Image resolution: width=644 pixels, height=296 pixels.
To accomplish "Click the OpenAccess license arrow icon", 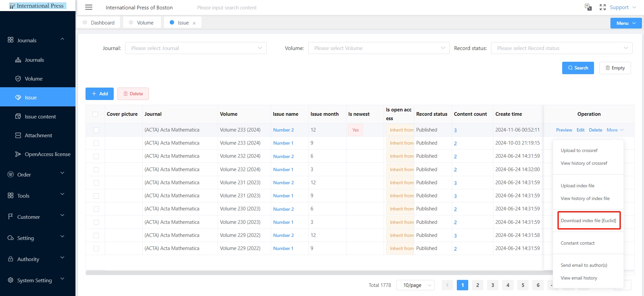I will 18,154.
